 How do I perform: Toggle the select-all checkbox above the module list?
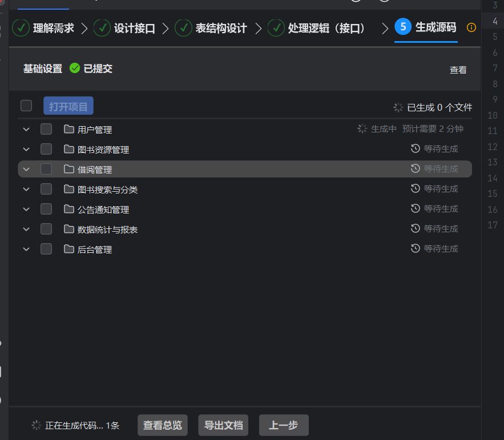[26, 106]
